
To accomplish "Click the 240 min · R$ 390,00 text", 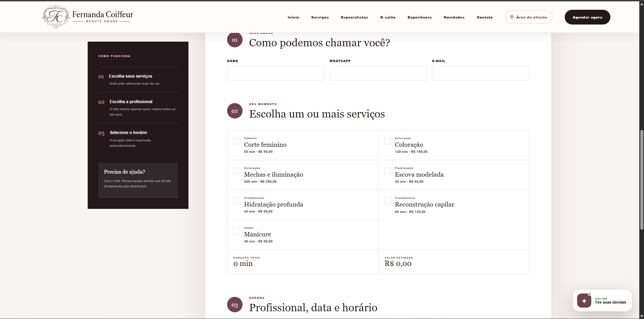I will point(260,182).
